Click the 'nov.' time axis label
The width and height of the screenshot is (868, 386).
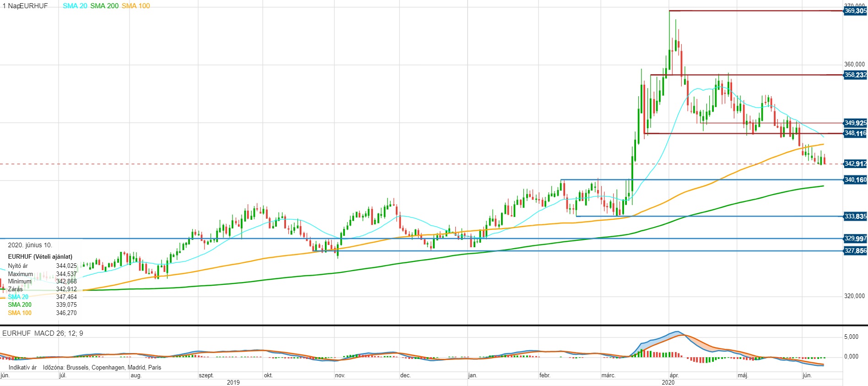pos(340,375)
